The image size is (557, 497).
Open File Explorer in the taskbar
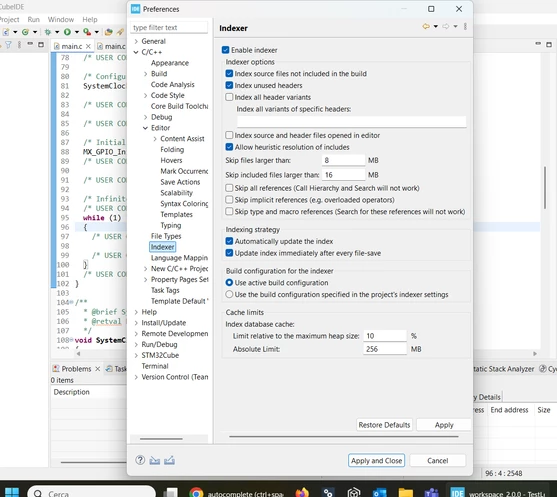[x=406, y=492]
